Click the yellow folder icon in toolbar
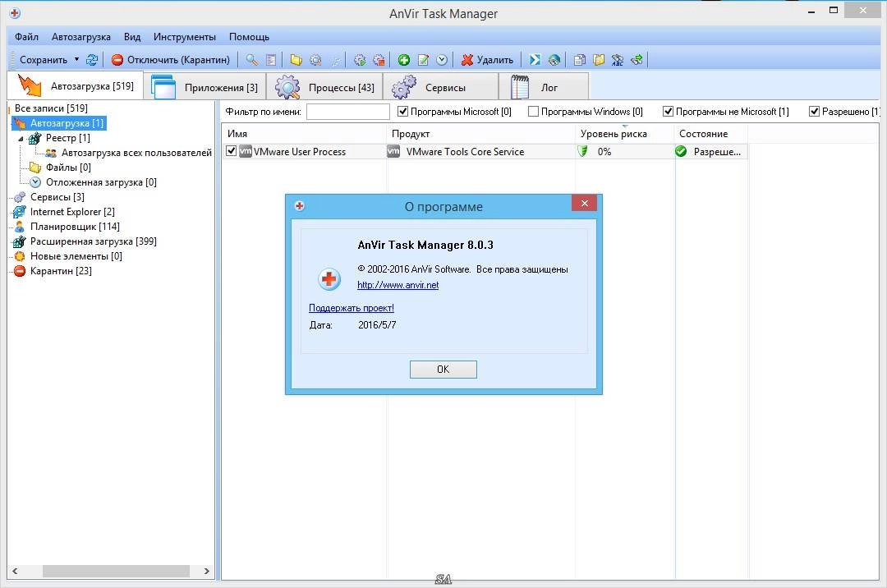This screenshot has height=588, width=887. click(296, 59)
